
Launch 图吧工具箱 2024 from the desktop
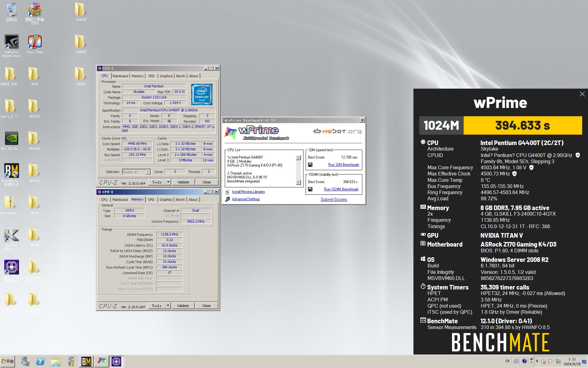(35, 14)
